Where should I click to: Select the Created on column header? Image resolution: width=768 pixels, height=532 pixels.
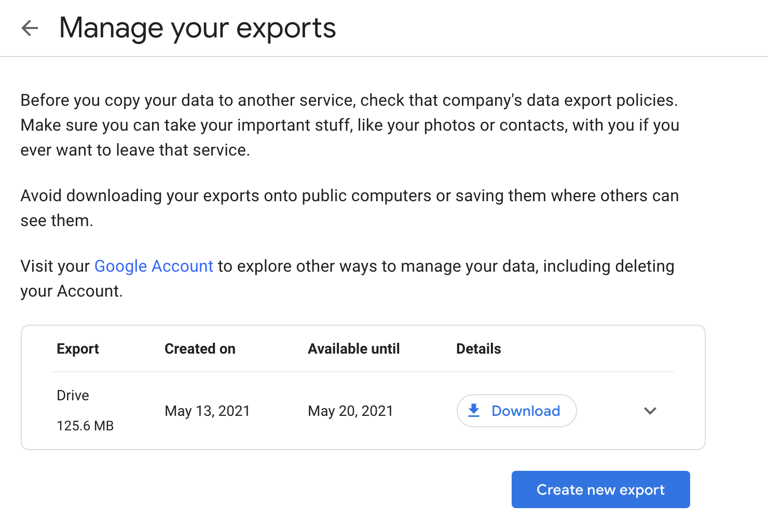click(200, 349)
